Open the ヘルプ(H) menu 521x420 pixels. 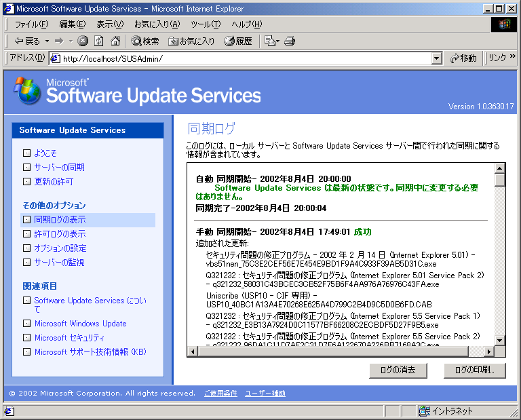[246, 24]
